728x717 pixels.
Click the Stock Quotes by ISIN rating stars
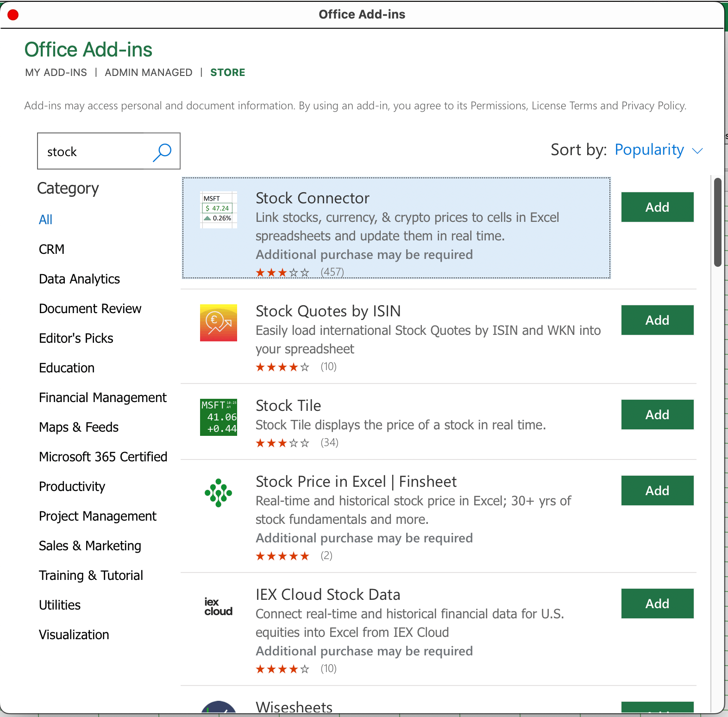(282, 367)
